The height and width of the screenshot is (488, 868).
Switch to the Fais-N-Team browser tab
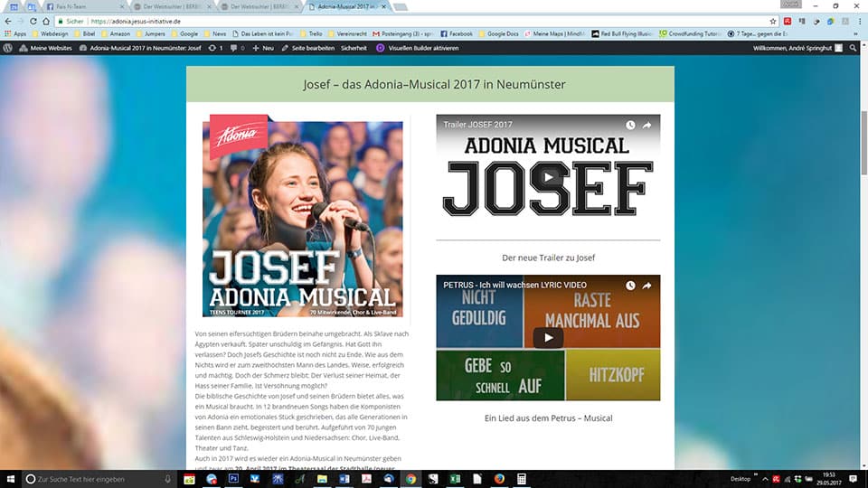[85, 6]
